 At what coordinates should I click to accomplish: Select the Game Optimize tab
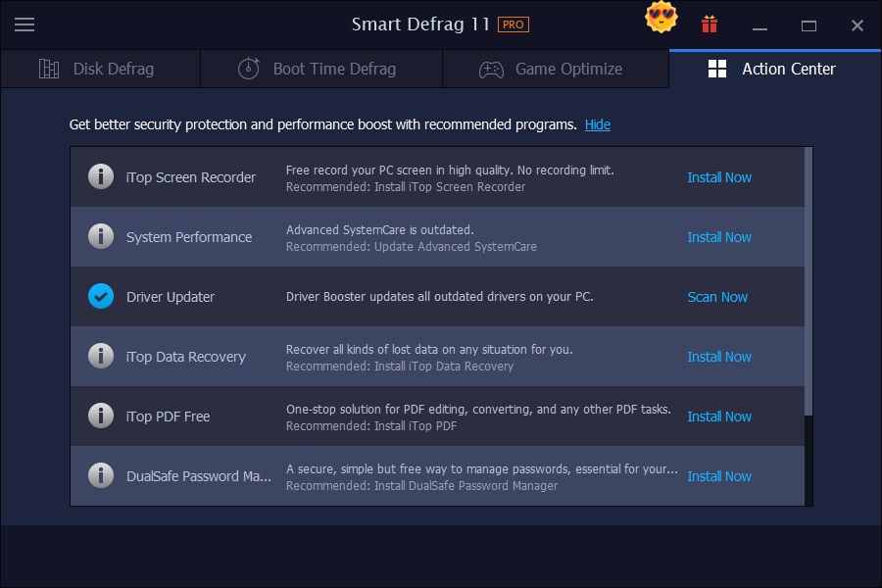555,69
